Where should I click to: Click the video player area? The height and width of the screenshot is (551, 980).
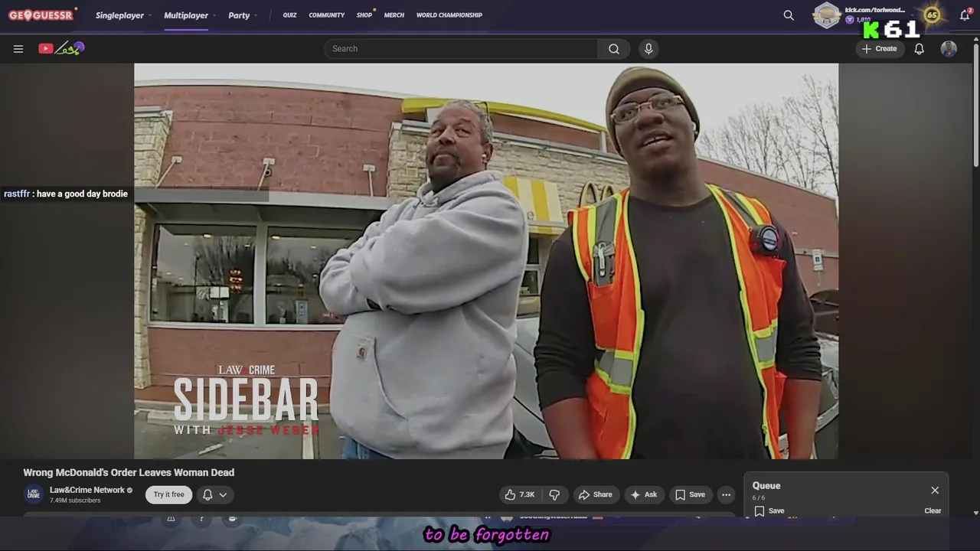click(x=486, y=261)
